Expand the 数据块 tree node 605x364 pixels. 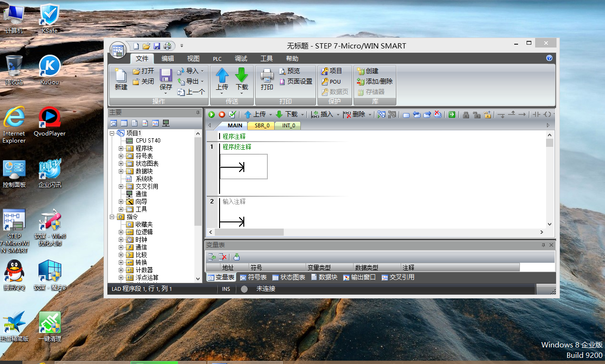121,171
